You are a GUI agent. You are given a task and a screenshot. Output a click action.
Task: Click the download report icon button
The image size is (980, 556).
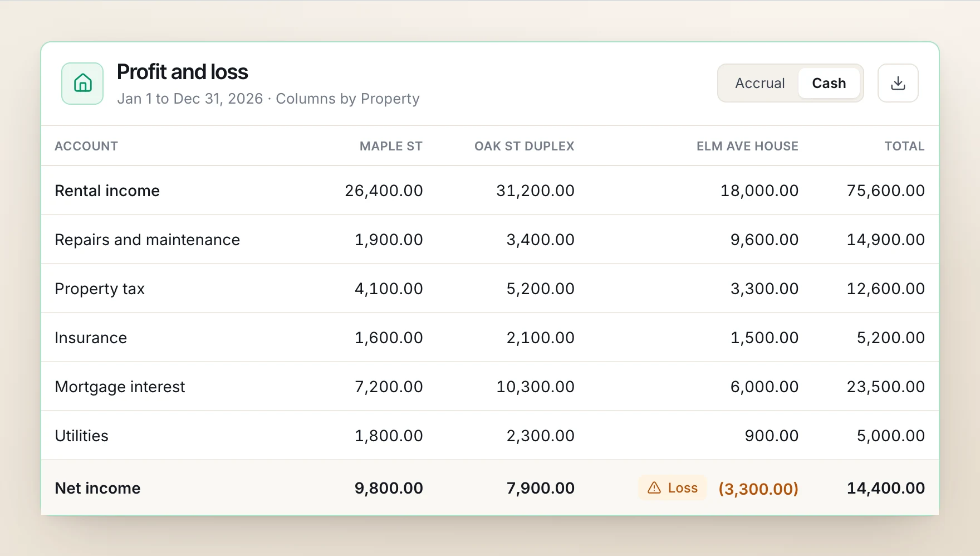pyautogui.click(x=898, y=83)
